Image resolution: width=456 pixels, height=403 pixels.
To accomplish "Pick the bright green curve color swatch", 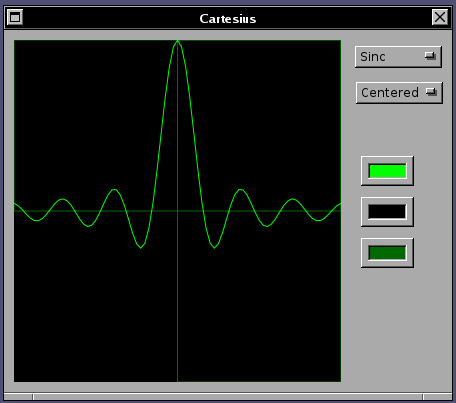I will (x=387, y=171).
